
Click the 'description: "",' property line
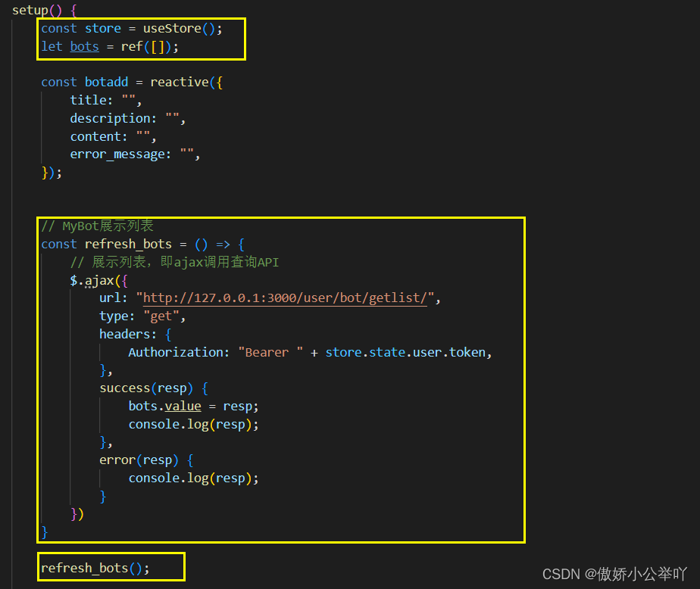pos(128,118)
